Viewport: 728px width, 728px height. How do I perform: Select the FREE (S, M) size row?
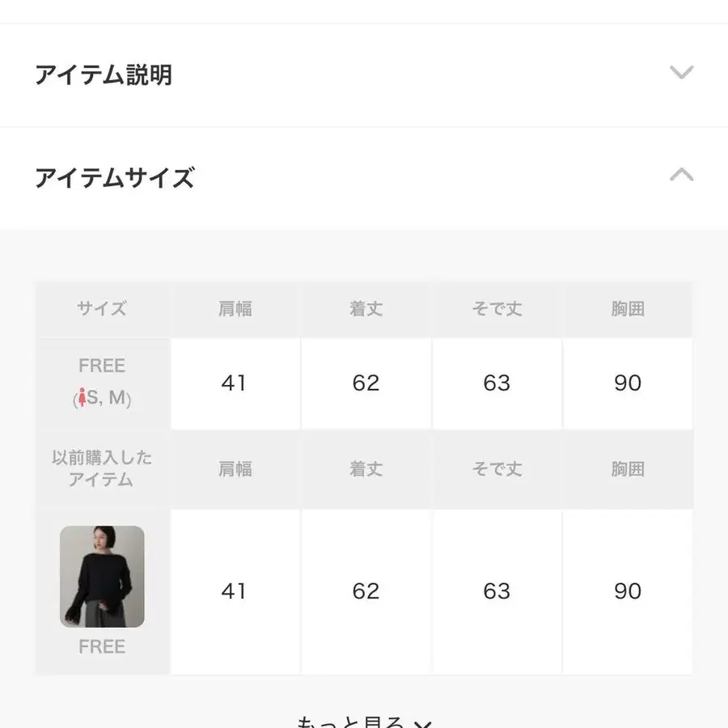click(102, 383)
